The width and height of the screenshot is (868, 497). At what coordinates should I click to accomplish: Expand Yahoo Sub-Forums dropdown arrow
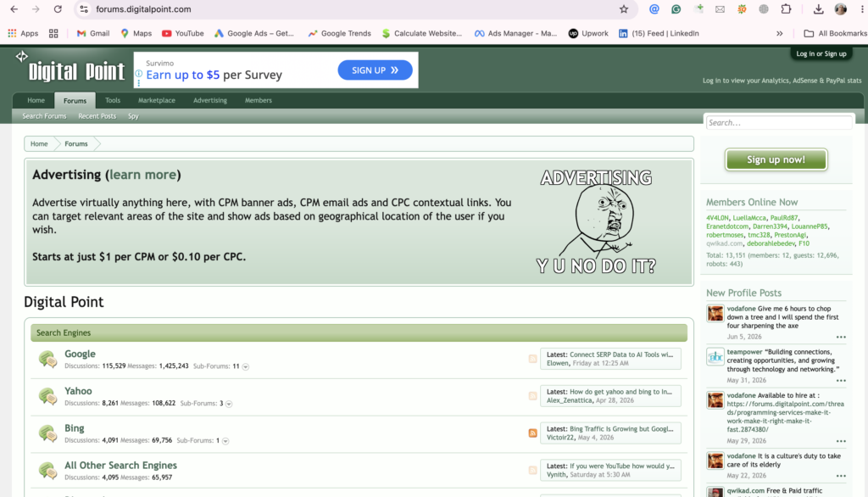pos(229,404)
